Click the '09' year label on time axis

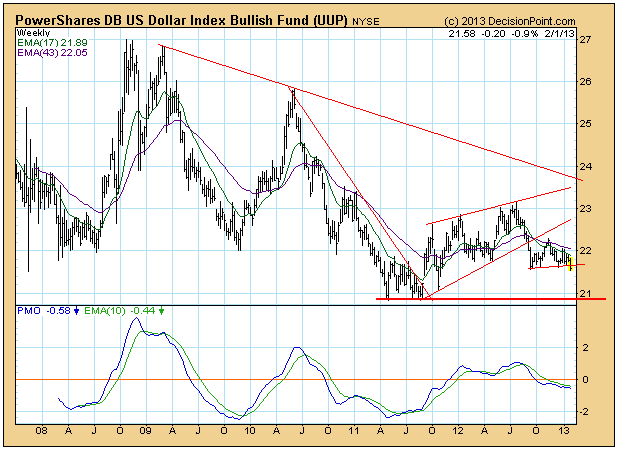145,430
